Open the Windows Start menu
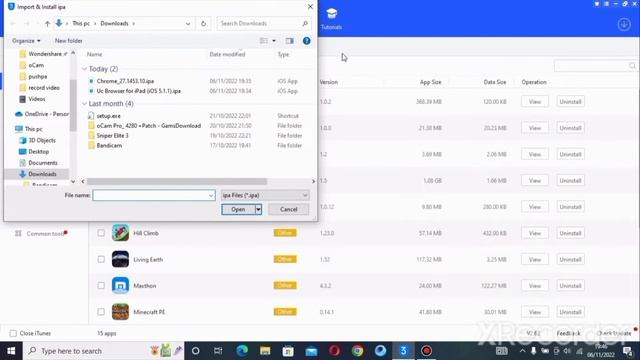This screenshot has height=360, width=640. 11,351
